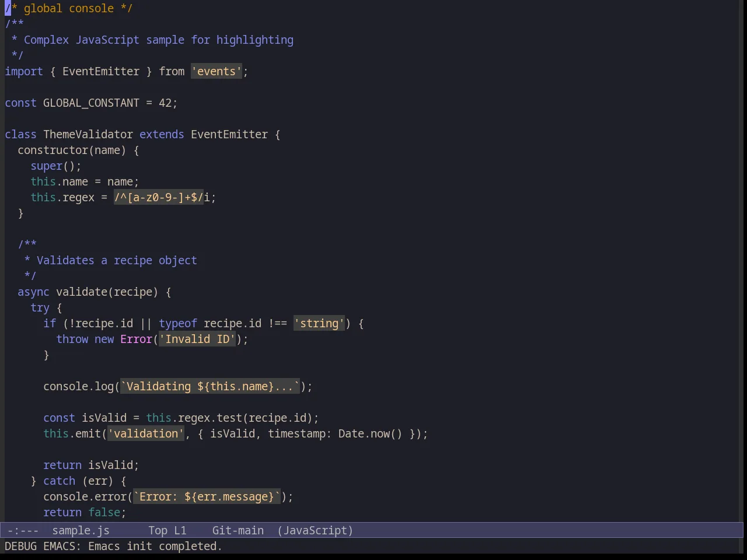Image resolution: width=747 pixels, height=560 pixels.
Task: Click 'this.name = name;' line
Action: 85,181
